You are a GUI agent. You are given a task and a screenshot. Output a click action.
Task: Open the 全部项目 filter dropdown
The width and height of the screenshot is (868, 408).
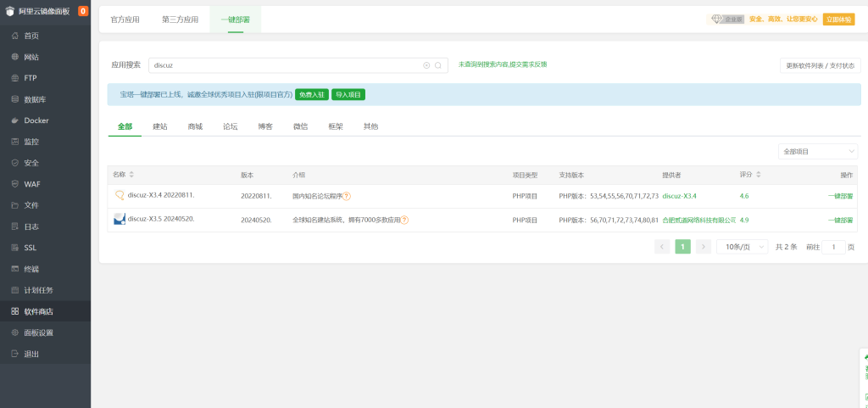(820, 151)
